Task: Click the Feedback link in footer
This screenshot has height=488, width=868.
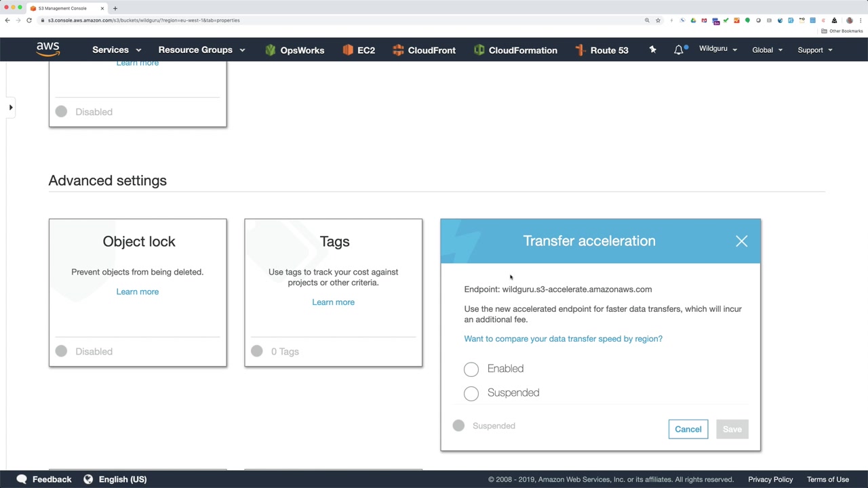Action: (52, 479)
